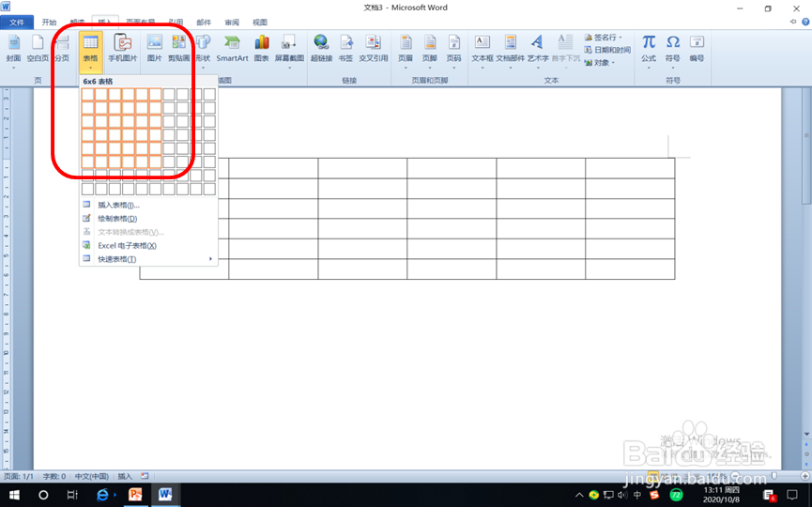Choose Excel 电子表格(X) menu entry
Screen dimensions: 812x507
[x=148, y=245]
